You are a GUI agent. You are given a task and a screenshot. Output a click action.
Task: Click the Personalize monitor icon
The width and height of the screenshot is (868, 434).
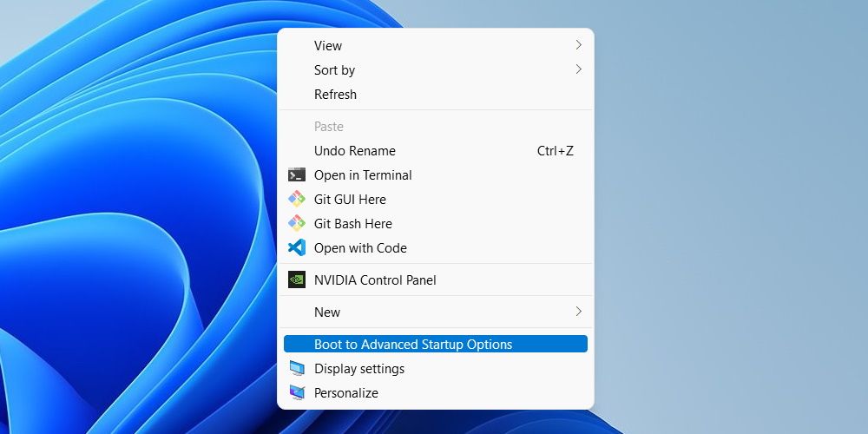point(297,392)
